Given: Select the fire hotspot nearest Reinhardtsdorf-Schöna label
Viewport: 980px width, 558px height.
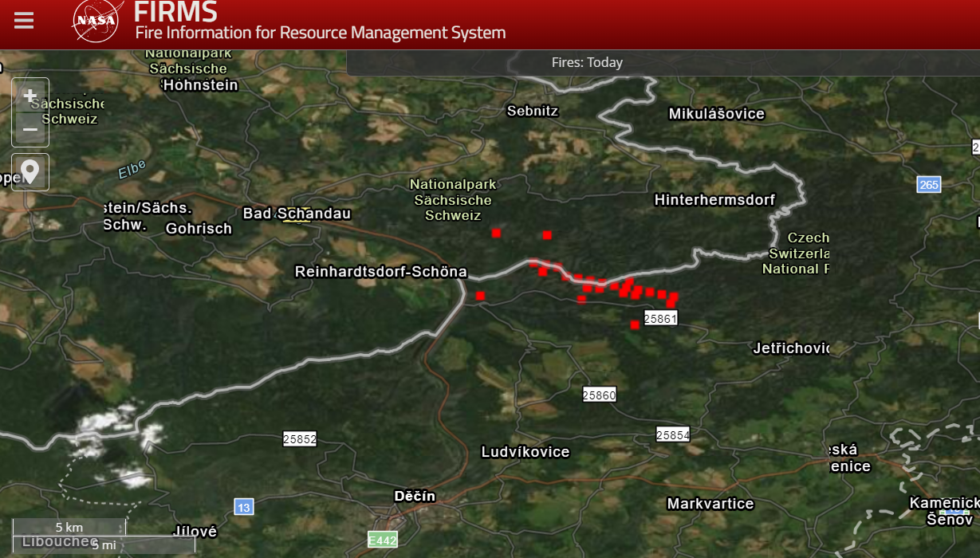Looking at the screenshot, I should 480,296.
